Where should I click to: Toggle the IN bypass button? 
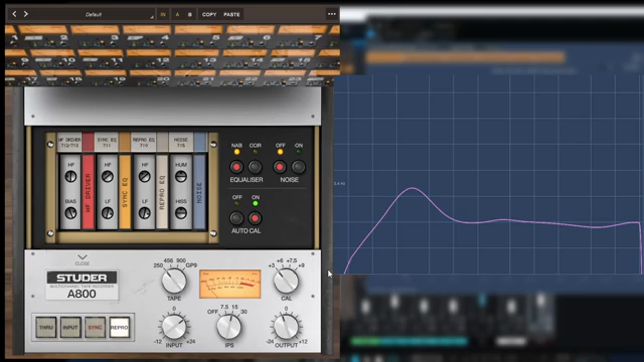click(x=163, y=15)
